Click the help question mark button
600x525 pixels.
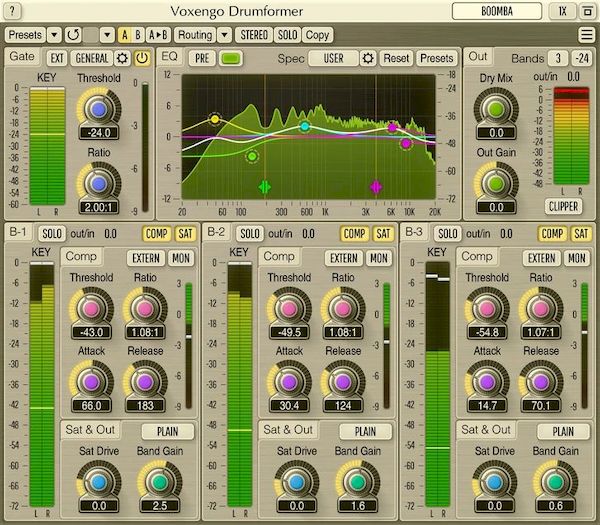pos(14,11)
